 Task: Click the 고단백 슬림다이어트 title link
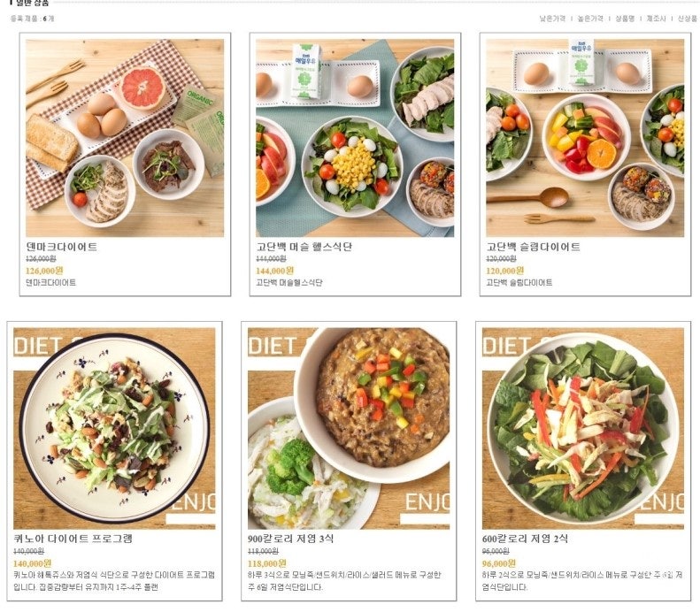coord(534,247)
